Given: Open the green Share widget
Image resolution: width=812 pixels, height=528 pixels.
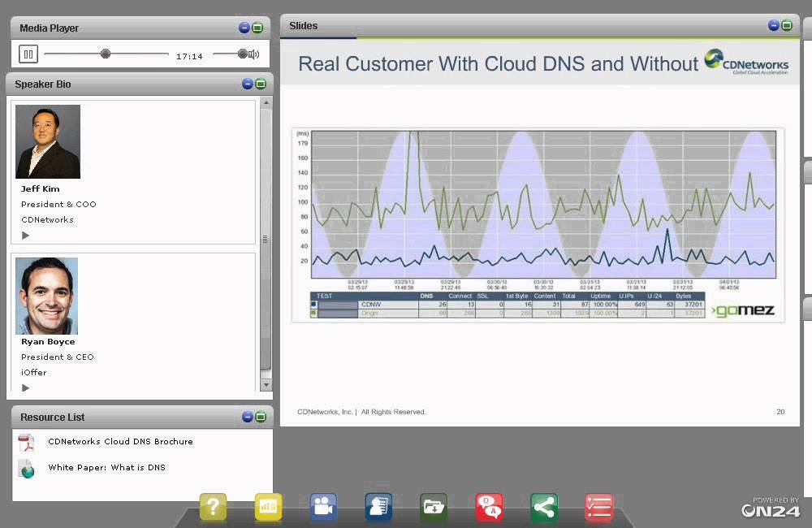Looking at the screenshot, I should [x=544, y=507].
